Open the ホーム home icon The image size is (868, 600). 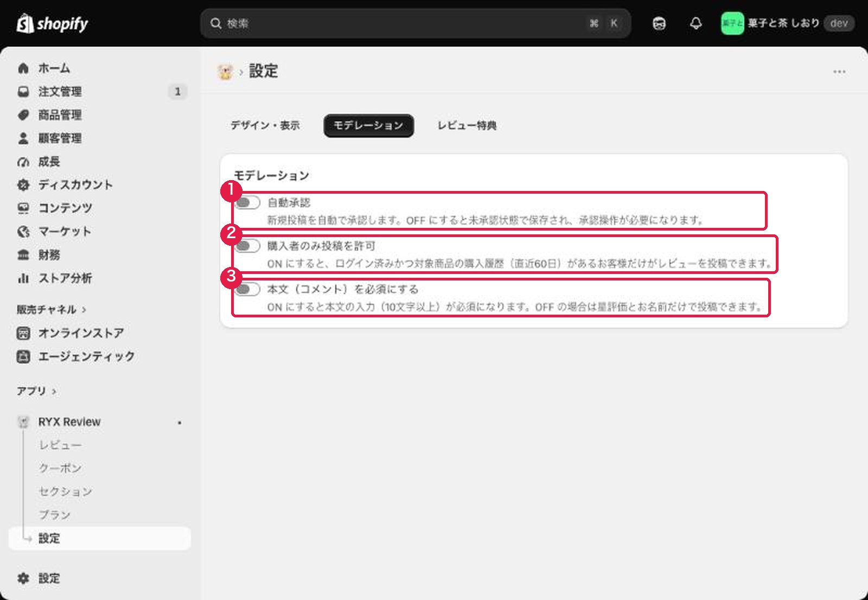tap(23, 68)
